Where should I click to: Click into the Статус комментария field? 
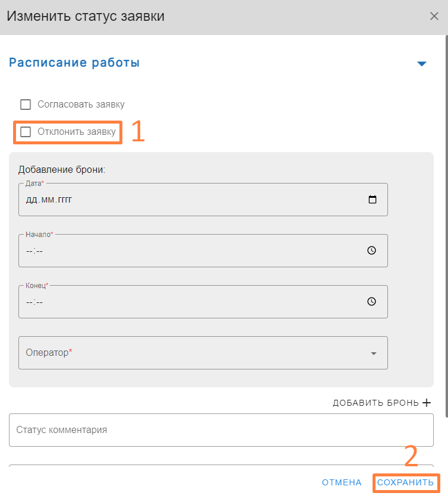tap(221, 429)
